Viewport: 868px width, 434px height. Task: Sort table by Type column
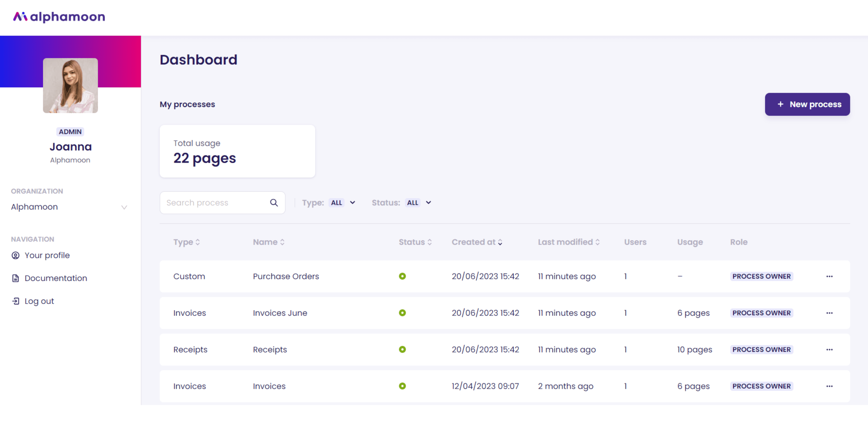[x=187, y=242]
